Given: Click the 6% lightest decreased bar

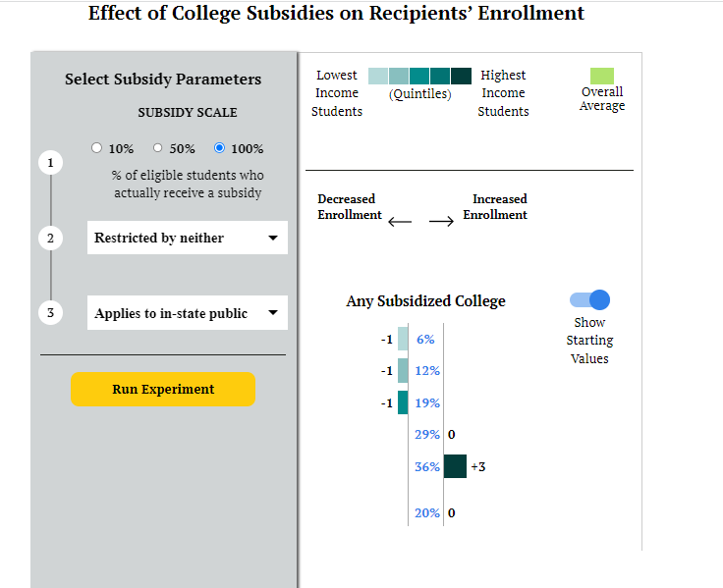Looking at the screenshot, I should [x=403, y=339].
